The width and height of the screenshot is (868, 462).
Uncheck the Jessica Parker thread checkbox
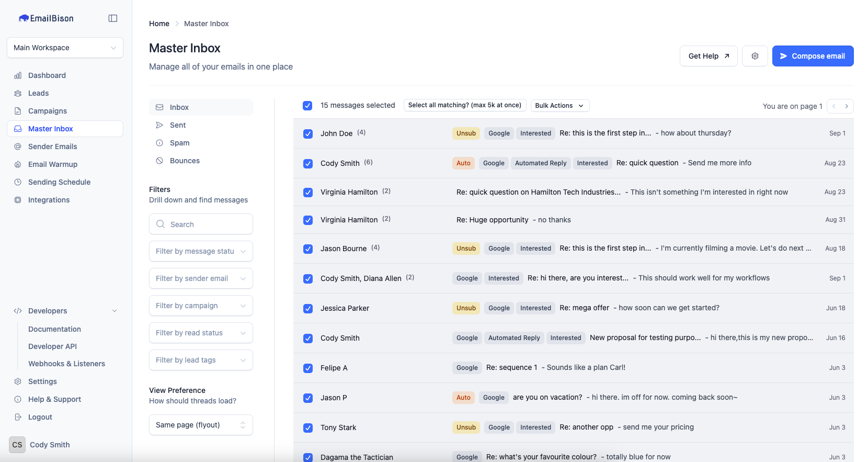[308, 309]
